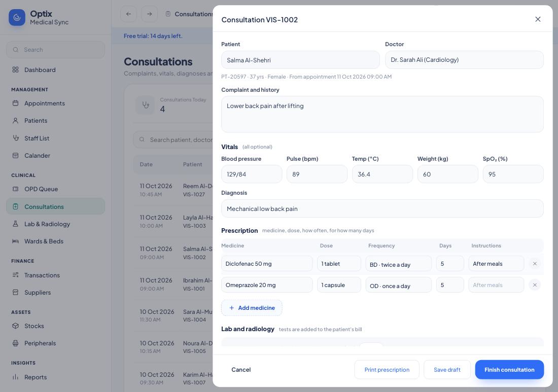Click Cancel in the consultation dialog

coord(241,370)
